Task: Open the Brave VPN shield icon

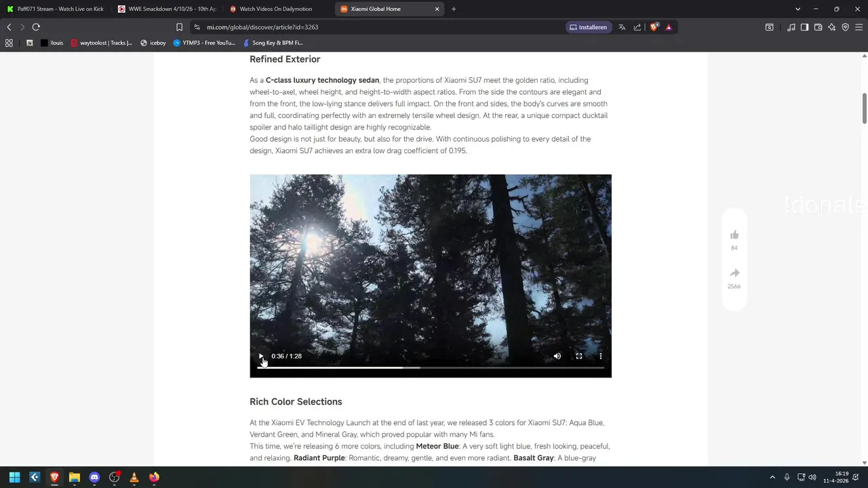Action: tap(846, 27)
